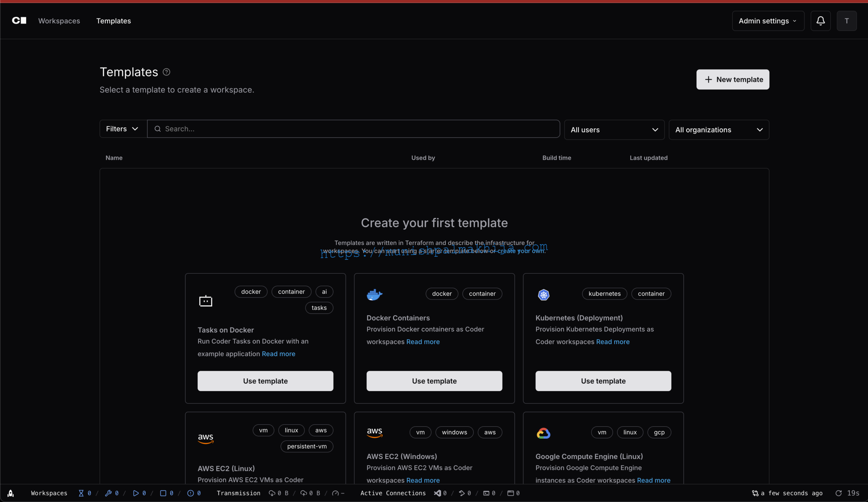The width and height of the screenshot is (868, 502).
Task: Go to the Workspaces nav tab
Action: [x=59, y=21]
